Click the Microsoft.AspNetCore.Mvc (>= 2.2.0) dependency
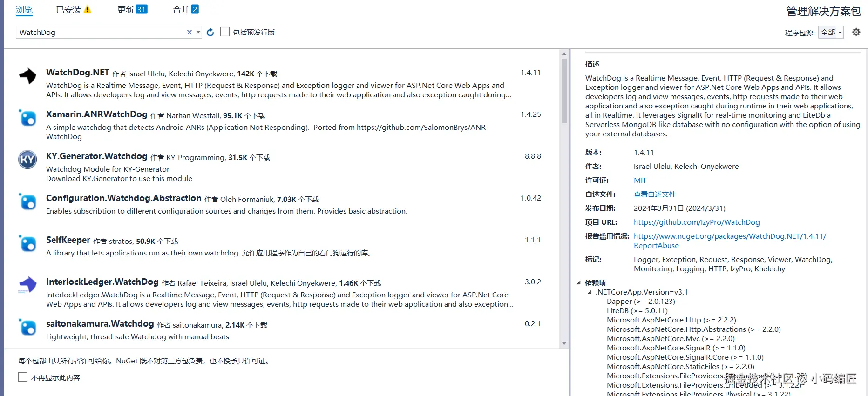The height and width of the screenshot is (396, 868). tap(671, 339)
